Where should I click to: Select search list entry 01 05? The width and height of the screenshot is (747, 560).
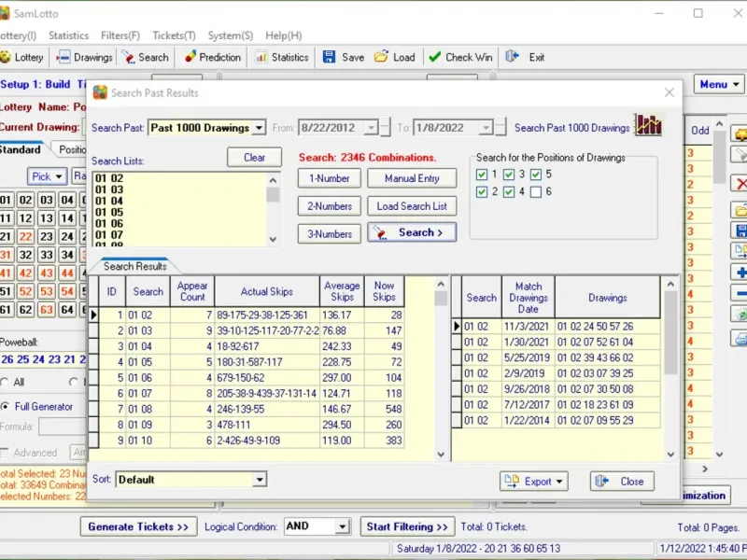(x=109, y=213)
